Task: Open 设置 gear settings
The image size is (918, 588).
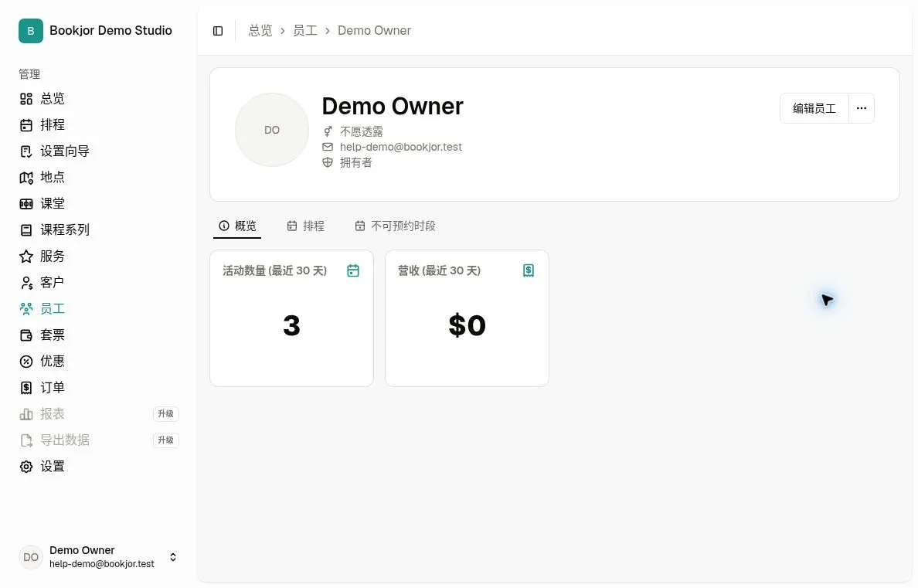Action: point(26,467)
